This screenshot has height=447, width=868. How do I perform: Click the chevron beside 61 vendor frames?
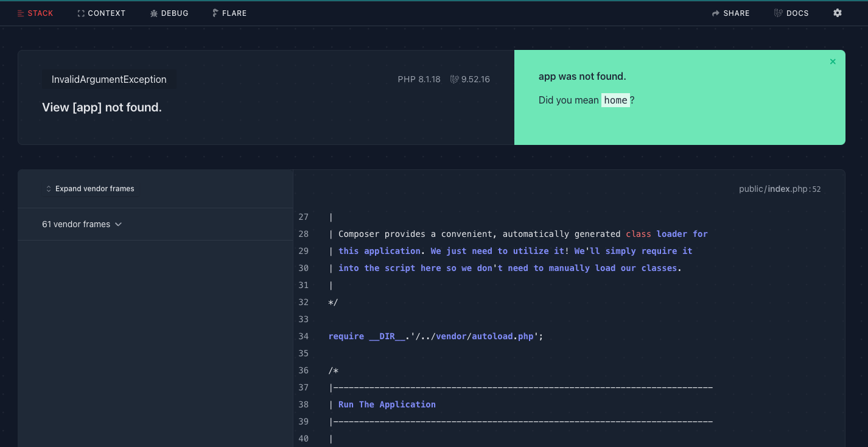pyautogui.click(x=118, y=224)
